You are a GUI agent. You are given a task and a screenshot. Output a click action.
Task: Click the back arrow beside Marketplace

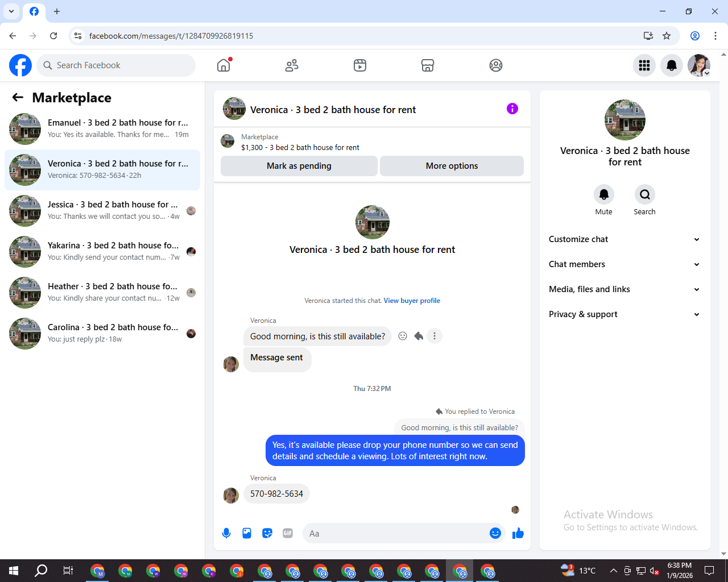(18, 98)
